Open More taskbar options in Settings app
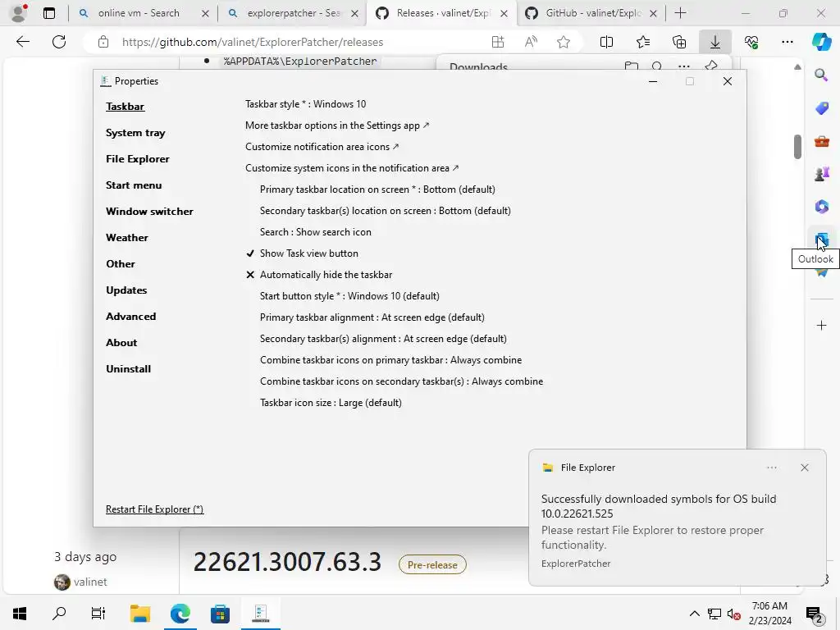 [337, 126]
